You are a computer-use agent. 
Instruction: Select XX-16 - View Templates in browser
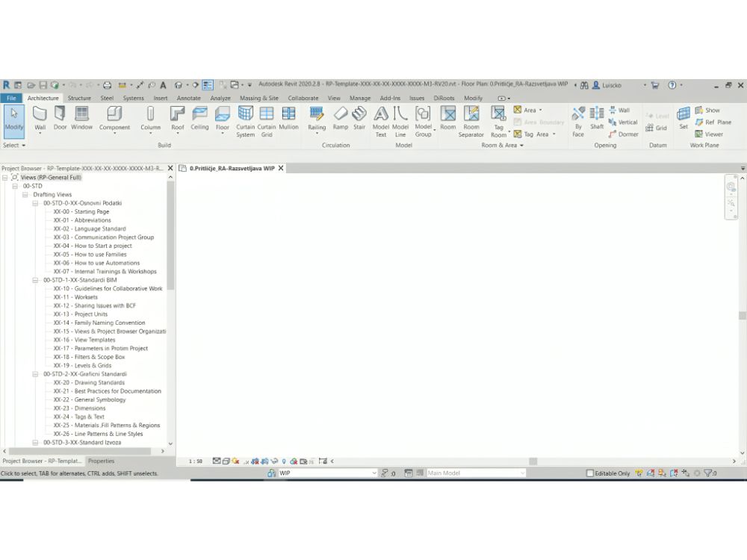click(95, 340)
